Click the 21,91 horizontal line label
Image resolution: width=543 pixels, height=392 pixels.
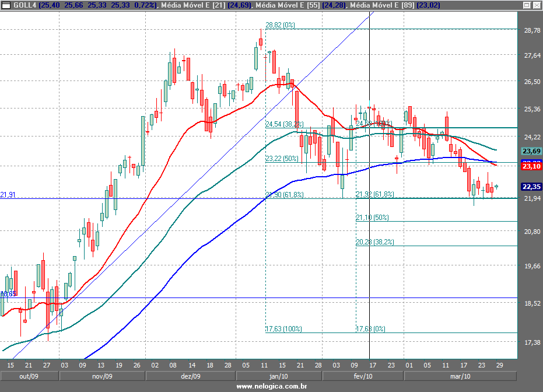click(x=8, y=195)
